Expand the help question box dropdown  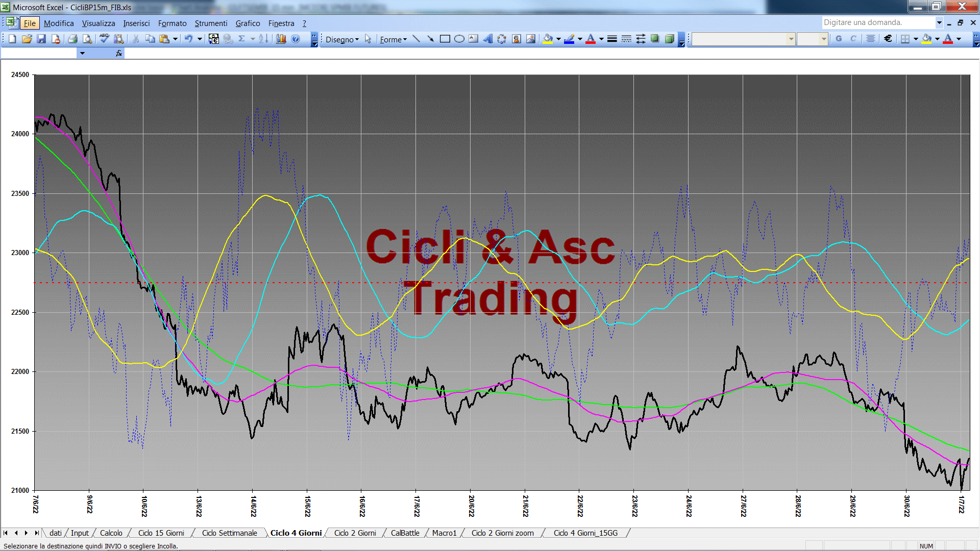(939, 22)
